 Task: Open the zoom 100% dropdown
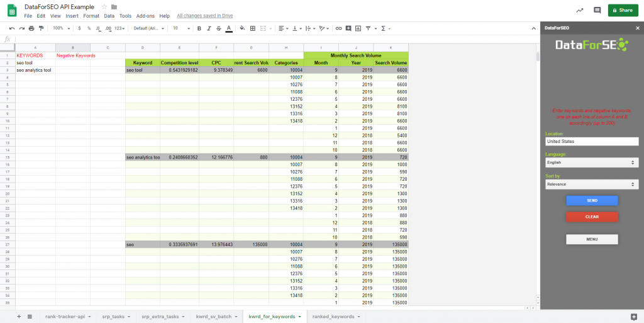coord(61,28)
